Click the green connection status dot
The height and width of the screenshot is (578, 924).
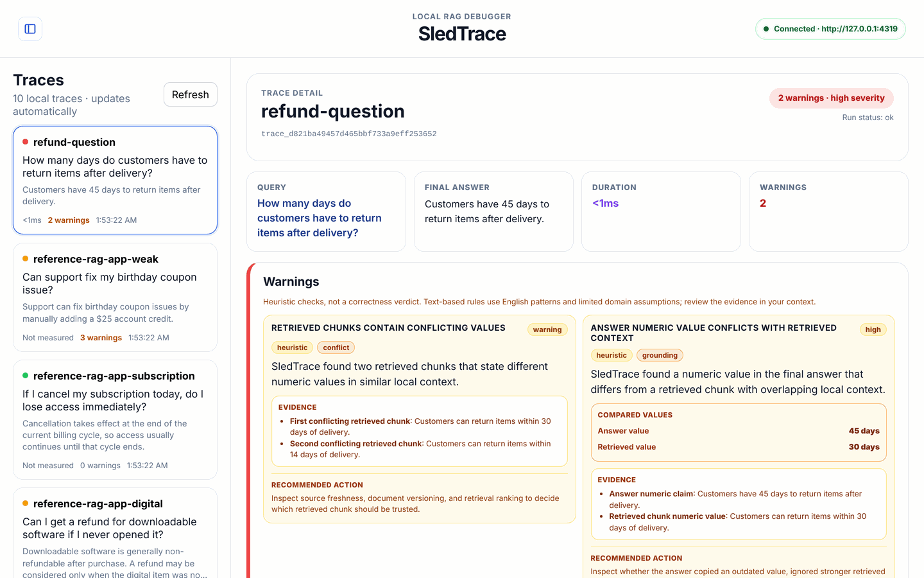766,29
